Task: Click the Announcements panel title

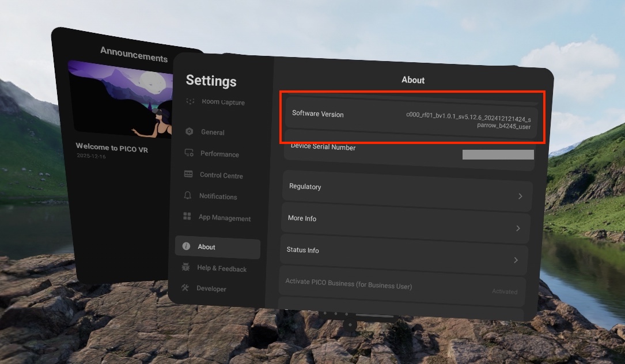Action: point(134,54)
